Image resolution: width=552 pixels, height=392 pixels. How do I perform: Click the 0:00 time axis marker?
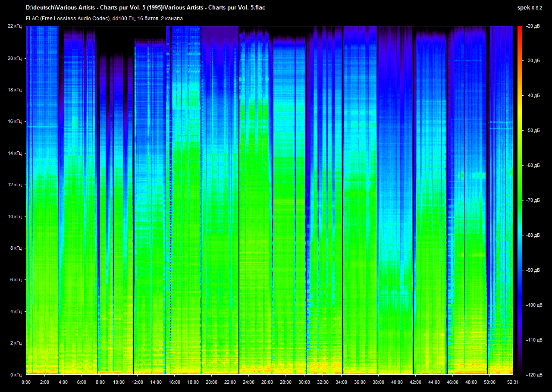(26, 382)
